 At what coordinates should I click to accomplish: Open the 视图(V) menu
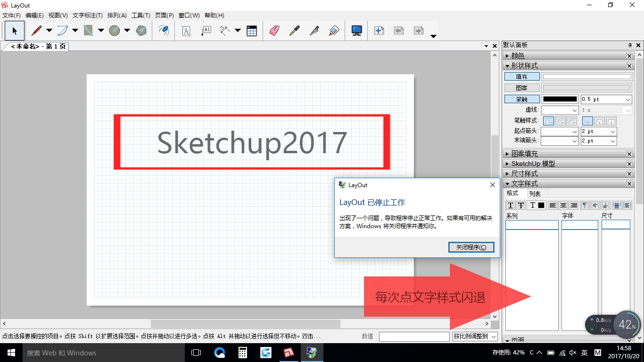tap(58, 16)
